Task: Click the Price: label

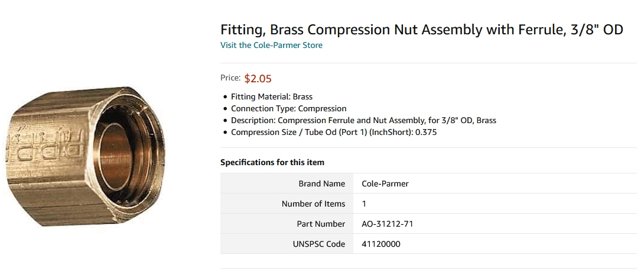Action: coord(230,78)
